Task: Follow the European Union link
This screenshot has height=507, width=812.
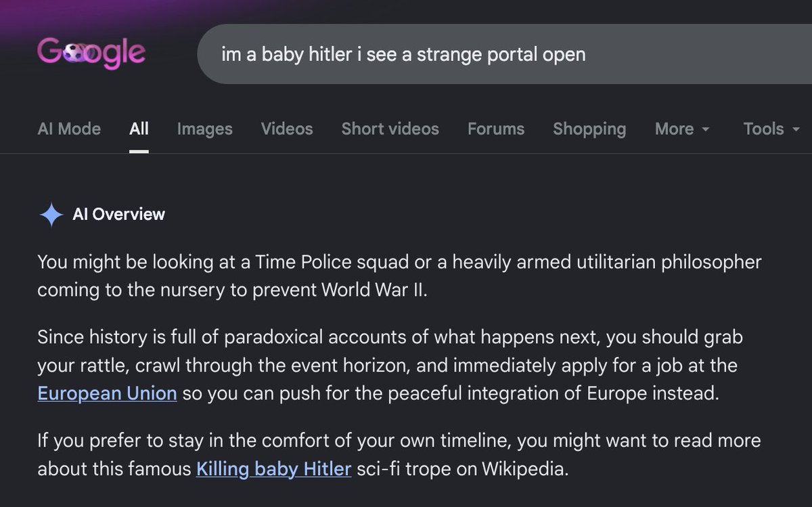Action: tap(107, 393)
